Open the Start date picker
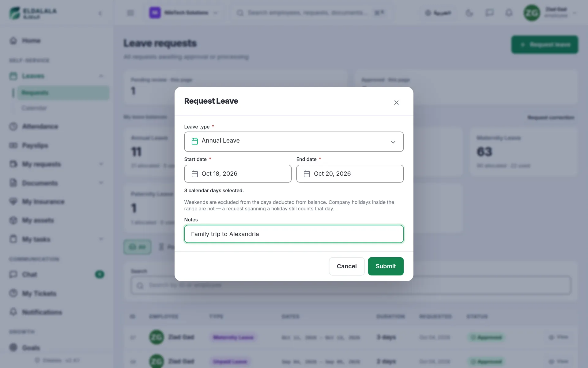Screen dimensions: 588x368 coord(238,174)
